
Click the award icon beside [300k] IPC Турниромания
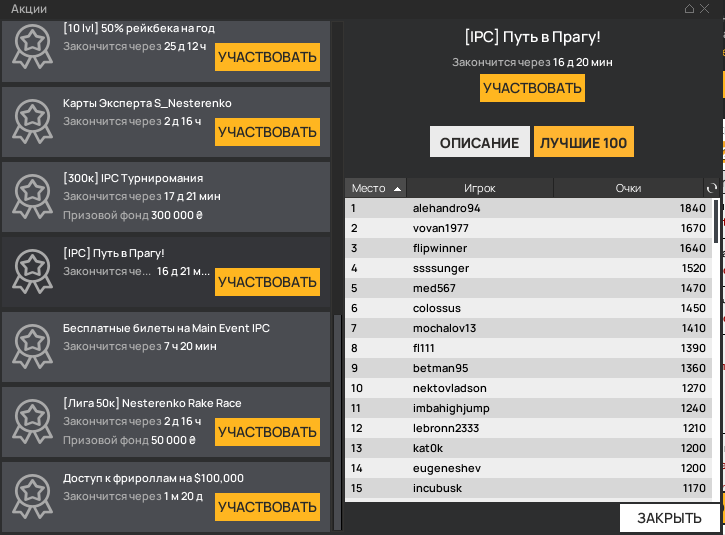click(x=33, y=195)
